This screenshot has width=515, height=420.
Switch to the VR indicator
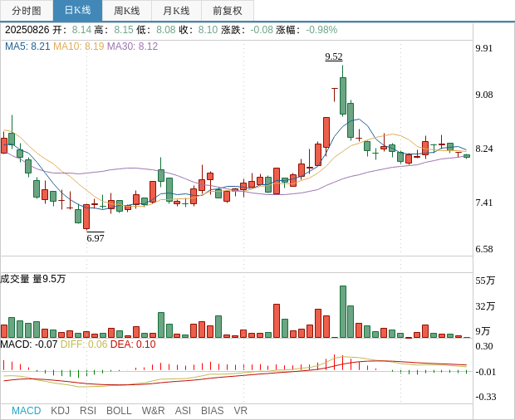point(240,411)
